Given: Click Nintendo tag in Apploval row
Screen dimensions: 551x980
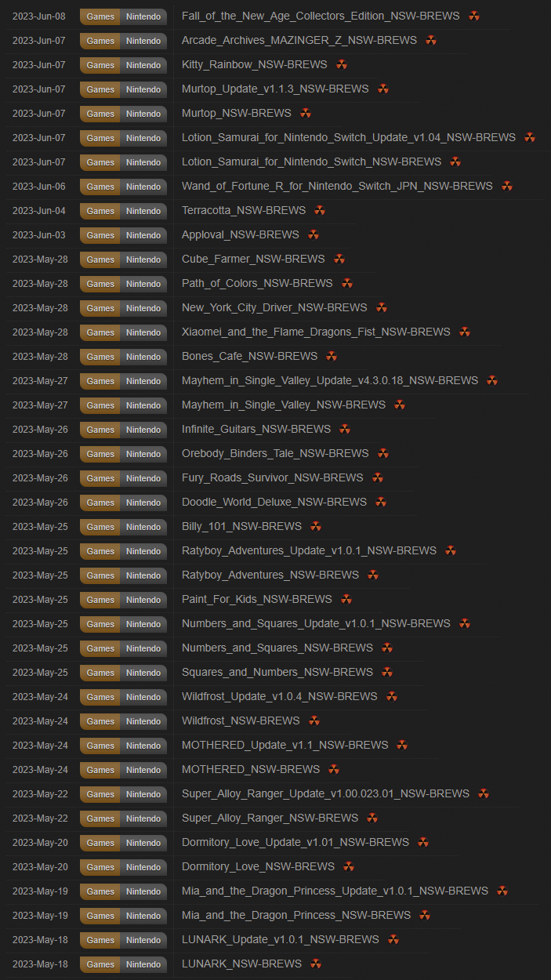Looking at the screenshot, I should tap(143, 235).
